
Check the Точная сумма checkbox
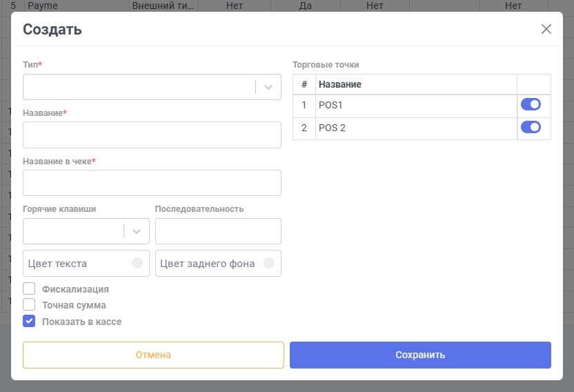[x=29, y=304]
